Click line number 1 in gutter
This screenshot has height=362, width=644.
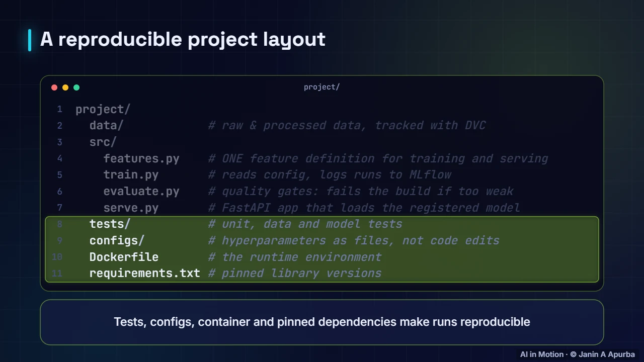60,109
